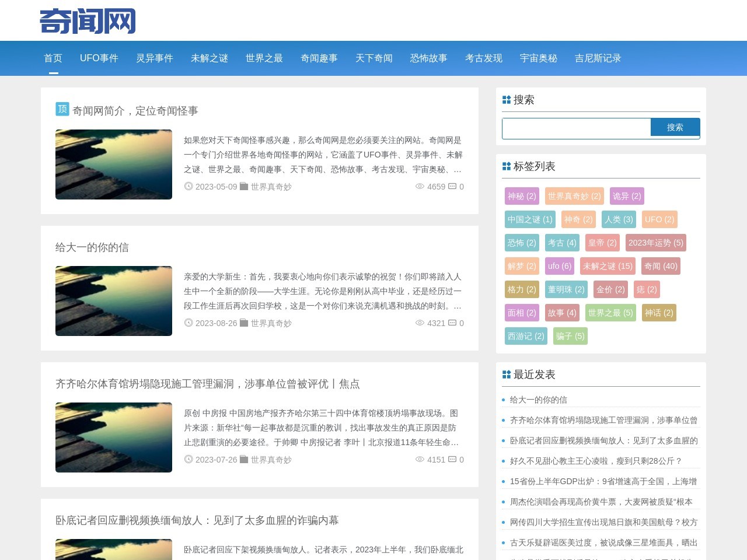
Task: Open recent post about 周杰伦演唱会
Action: 601,502
